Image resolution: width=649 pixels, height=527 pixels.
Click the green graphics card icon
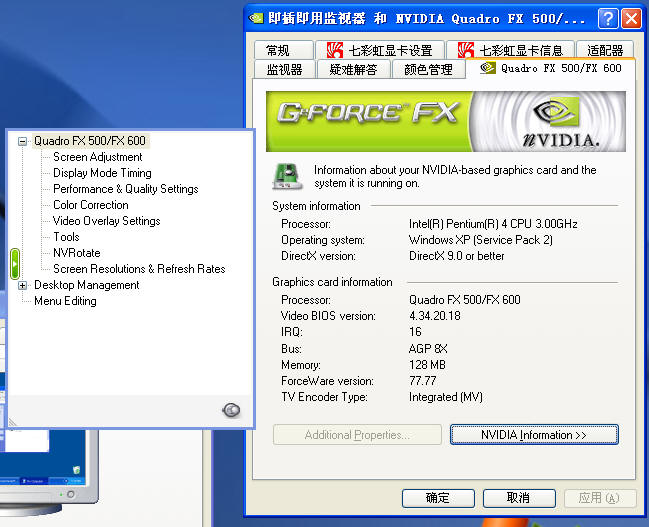pos(287,177)
